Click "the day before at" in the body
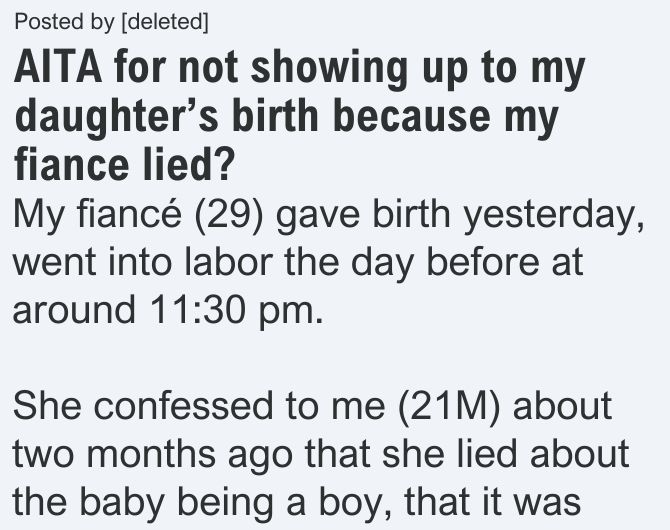This screenshot has width=670, height=530. click(x=433, y=262)
